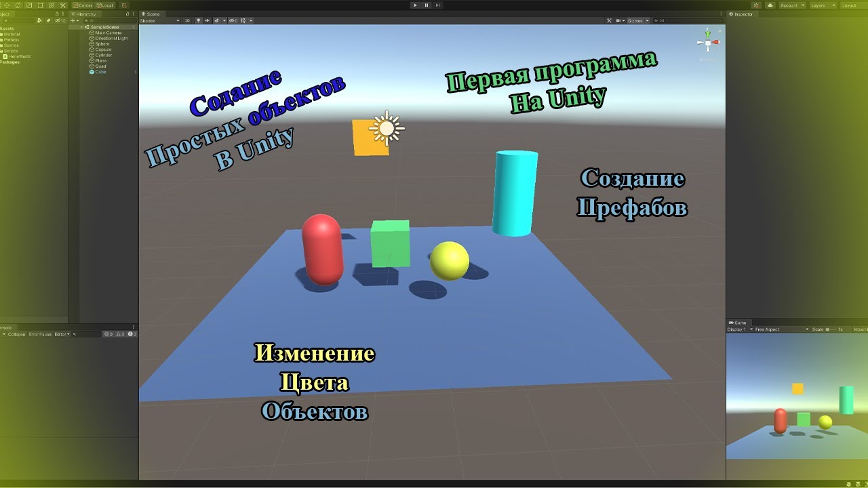The height and width of the screenshot is (488, 868).
Task: Select Directional Light in Hierarchy
Action: tap(107, 39)
